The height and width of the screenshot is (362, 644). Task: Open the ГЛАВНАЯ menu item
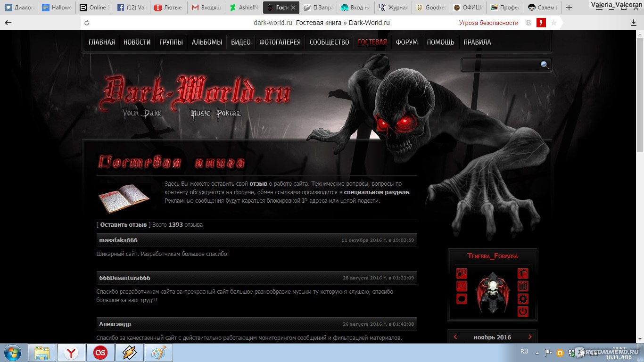pos(102,42)
